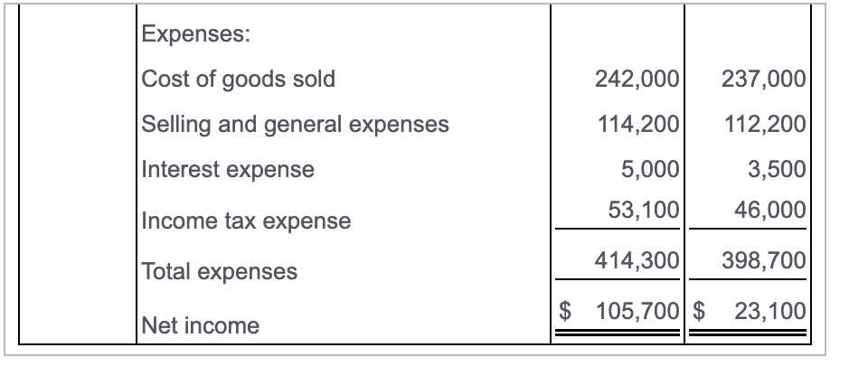Click the 112,200 selling expenses value
Viewport: 868px width, 376px height.
765,124
